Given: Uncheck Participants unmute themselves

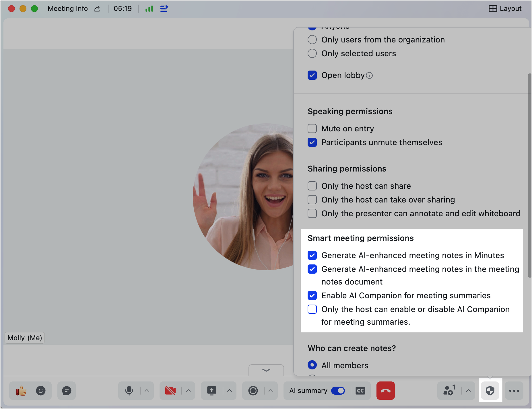Looking at the screenshot, I should [x=312, y=142].
